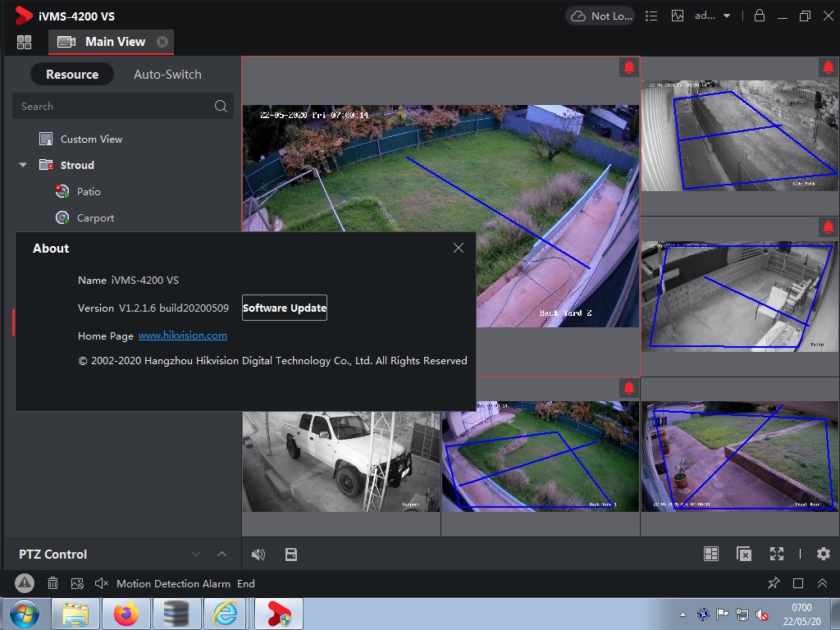Close the Main View tab
The height and width of the screenshot is (630, 840).
coord(162,42)
